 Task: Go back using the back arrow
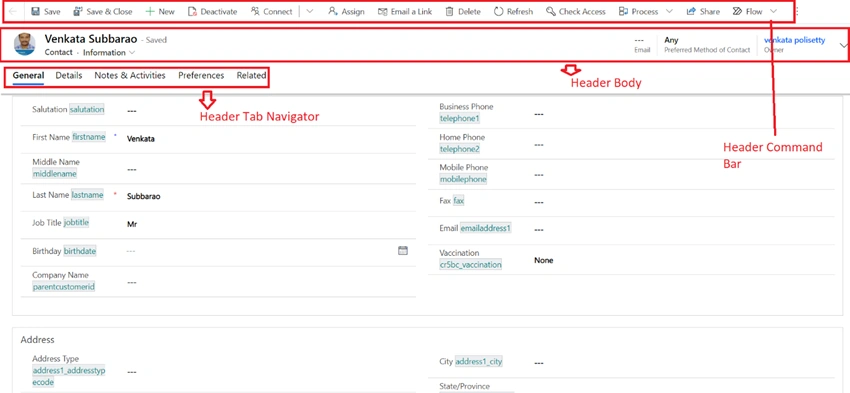13,11
